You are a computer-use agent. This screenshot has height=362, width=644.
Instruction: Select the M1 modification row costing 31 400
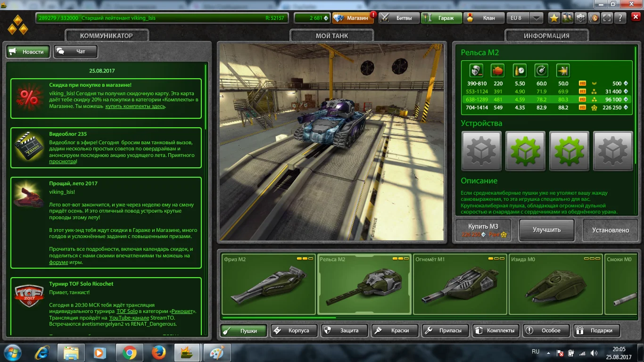547,91
